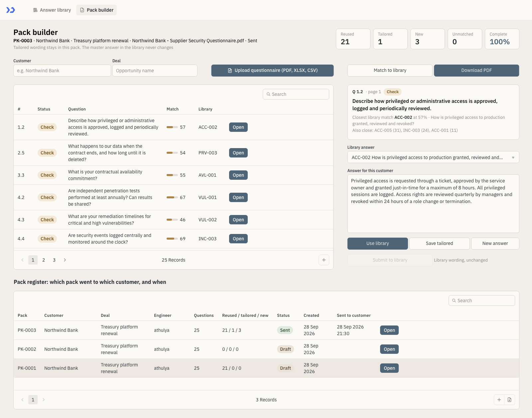
Task: Go to next questions page arrow
Action: pos(65,260)
